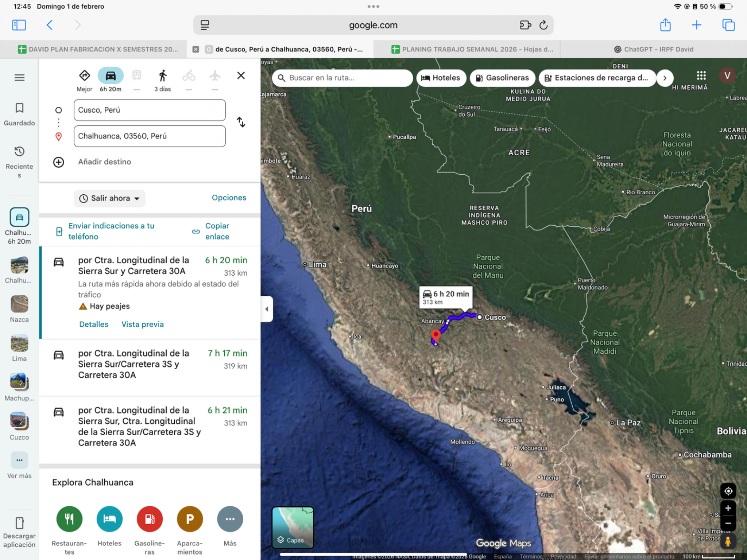This screenshot has width=747, height=560.
Task: Select the 7 h 17 min route
Action: pos(150,367)
